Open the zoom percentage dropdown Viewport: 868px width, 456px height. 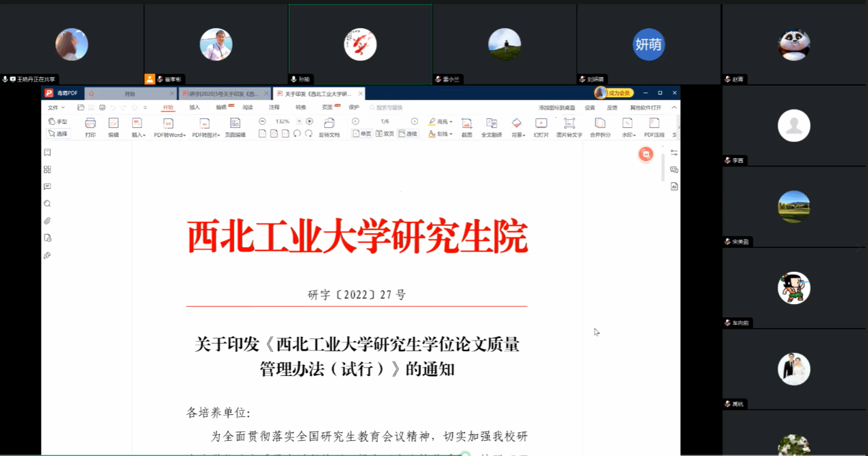pos(298,121)
